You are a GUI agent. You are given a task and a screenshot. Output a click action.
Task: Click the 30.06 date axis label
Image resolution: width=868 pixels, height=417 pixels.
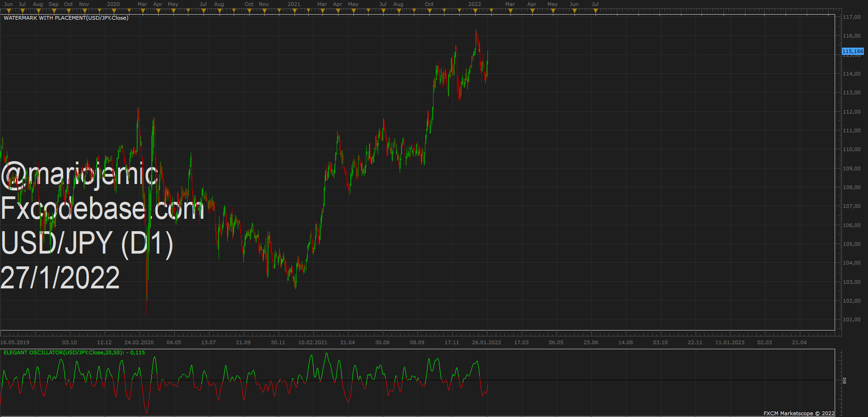tap(382, 342)
